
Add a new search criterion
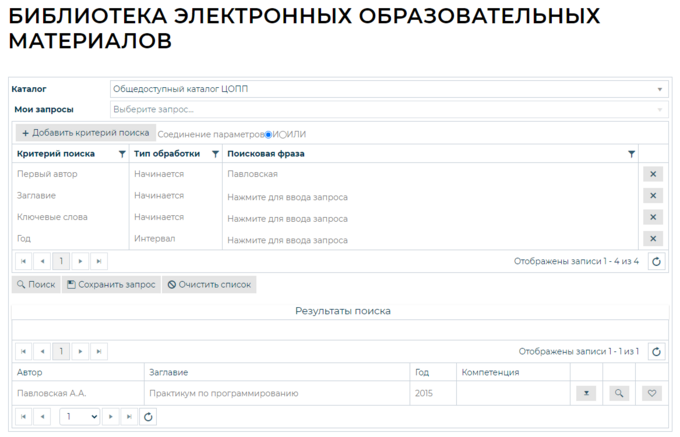click(x=85, y=132)
